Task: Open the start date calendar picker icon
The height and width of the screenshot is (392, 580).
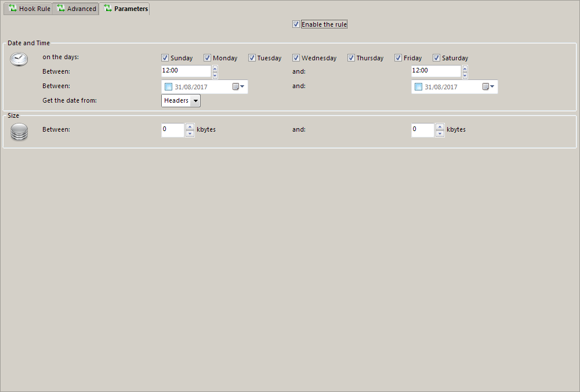Action: 238,86
